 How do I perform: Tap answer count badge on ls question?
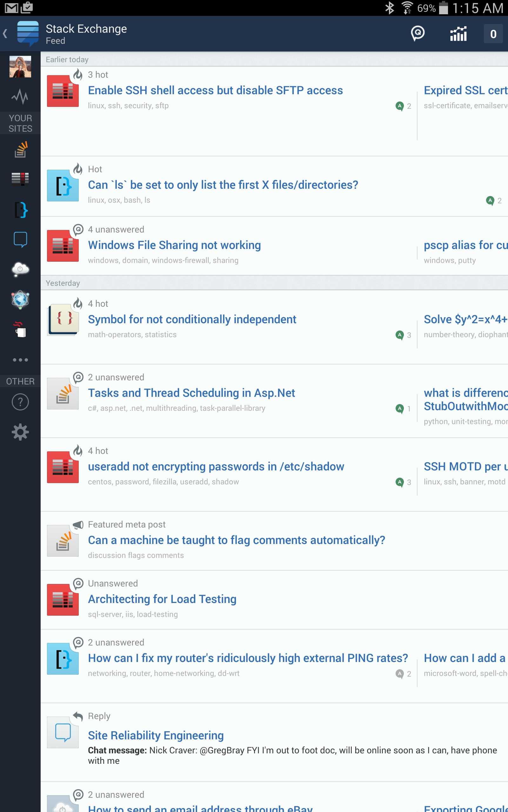[x=494, y=201]
